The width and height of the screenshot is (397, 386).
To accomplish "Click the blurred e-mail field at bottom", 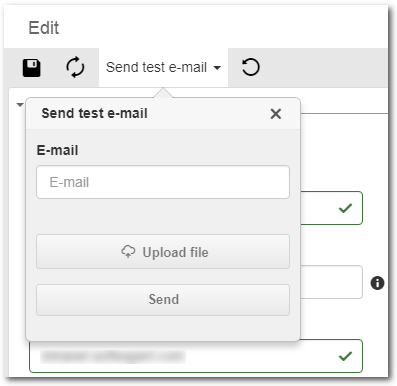I will (196, 356).
